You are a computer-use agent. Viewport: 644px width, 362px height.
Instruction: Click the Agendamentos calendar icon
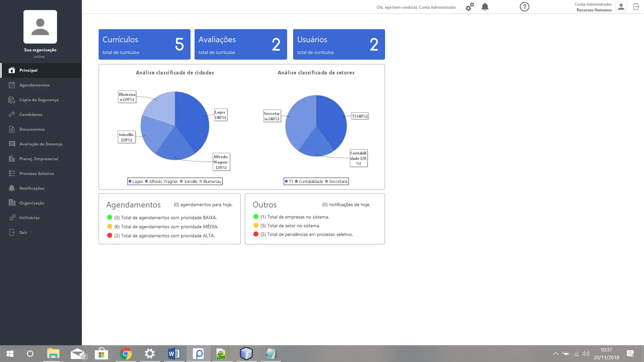tap(12, 85)
